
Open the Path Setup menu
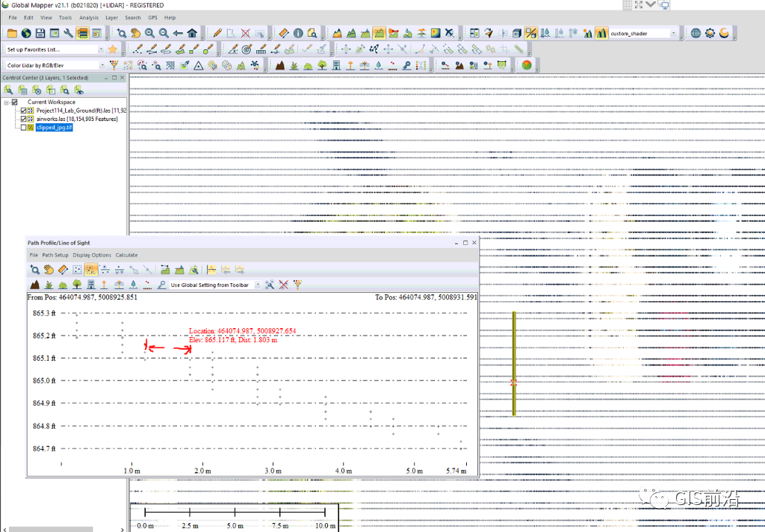click(55, 255)
